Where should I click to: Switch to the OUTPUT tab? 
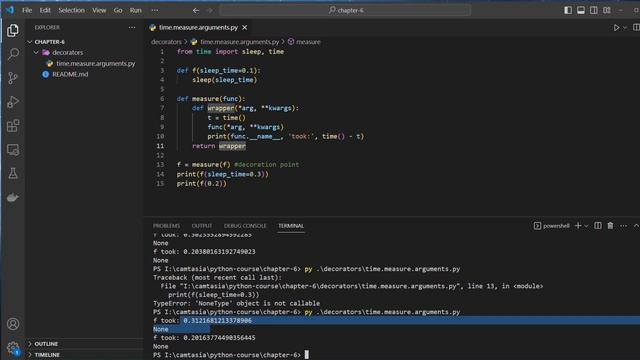coord(202,226)
